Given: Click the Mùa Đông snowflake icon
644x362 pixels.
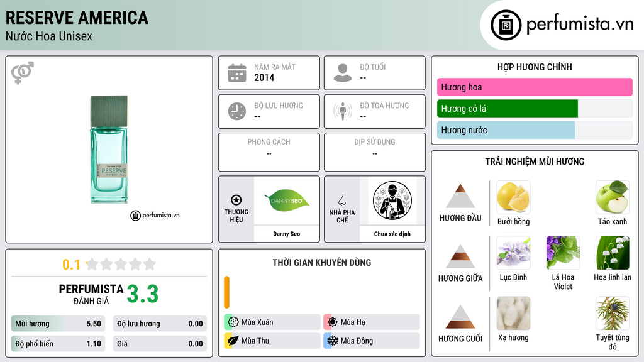Looking at the screenshot, I should (x=333, y=341).
